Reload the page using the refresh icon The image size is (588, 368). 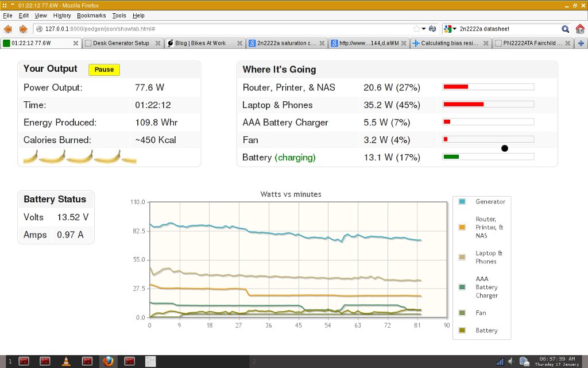(432, 29)
